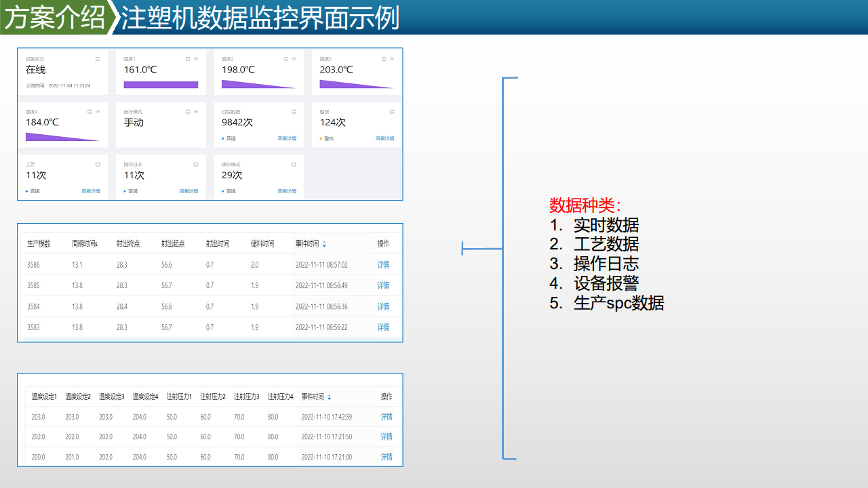
Task: Refresh the 警报 card
Action: pos(392,111)
